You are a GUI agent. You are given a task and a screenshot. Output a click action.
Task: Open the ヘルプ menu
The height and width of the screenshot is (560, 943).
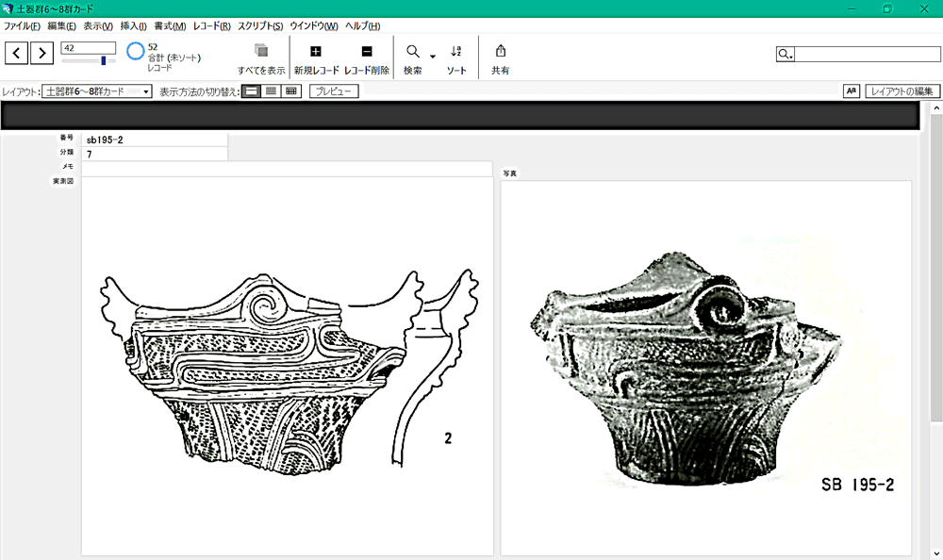click(363, 25)
